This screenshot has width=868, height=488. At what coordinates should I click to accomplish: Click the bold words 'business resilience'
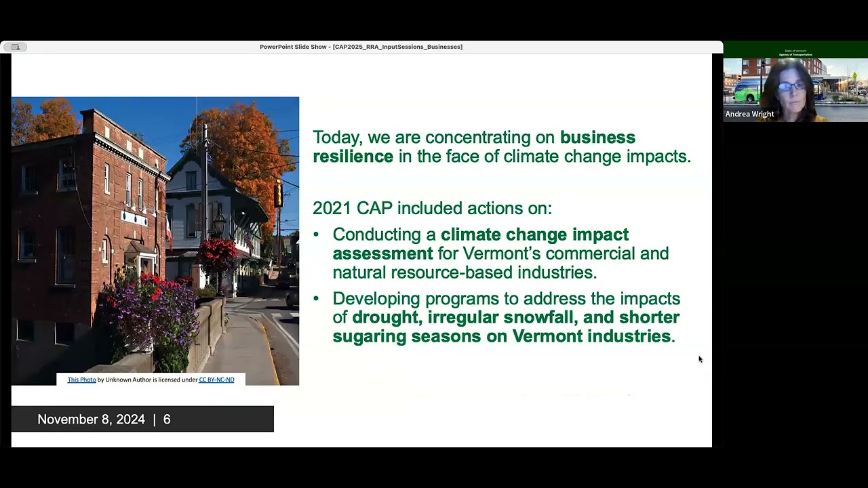click(474, 147)
